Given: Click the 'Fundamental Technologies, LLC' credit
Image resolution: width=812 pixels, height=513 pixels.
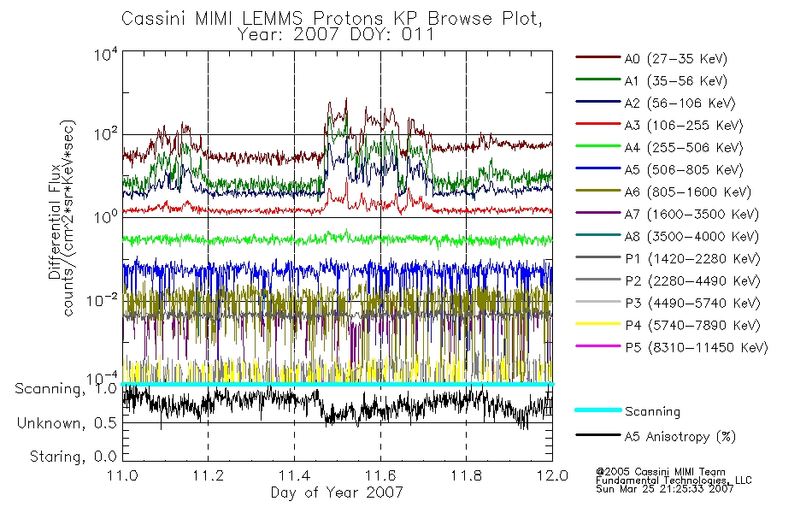Looking at the screenshot, I should coord(674,481).
